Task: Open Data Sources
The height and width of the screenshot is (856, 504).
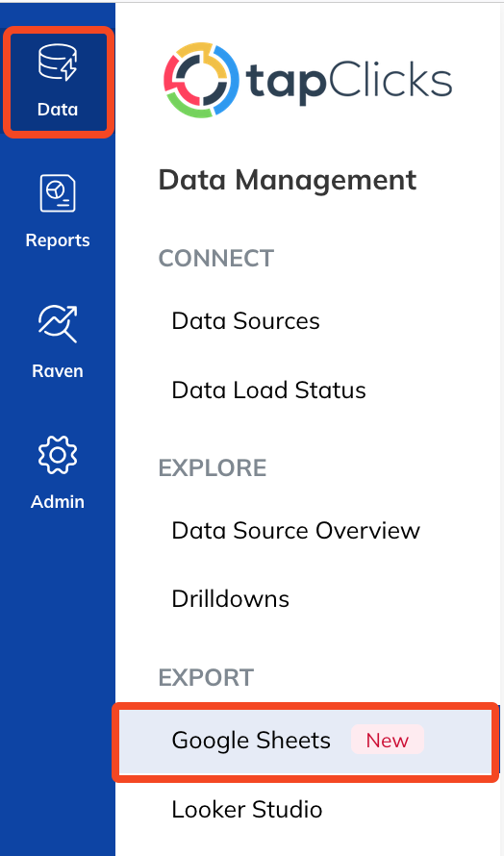Action: pyautogui.click(x=245, y=321)
